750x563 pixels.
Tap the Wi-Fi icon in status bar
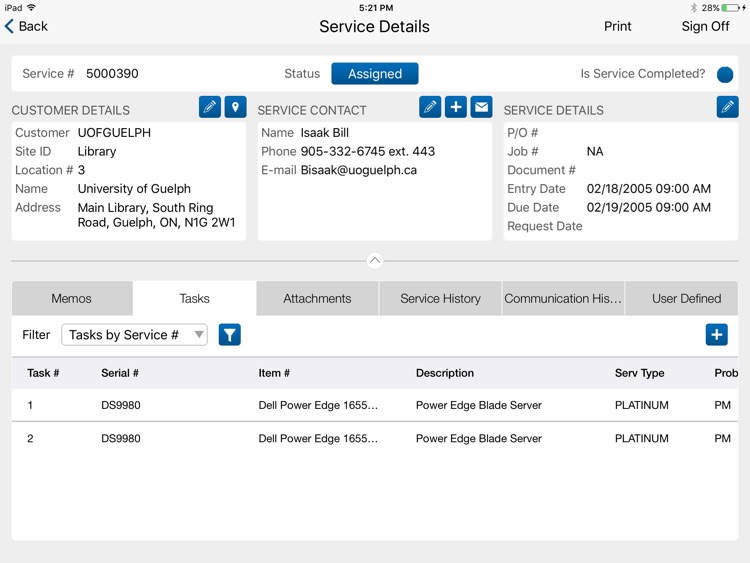(x=32, y=8)
